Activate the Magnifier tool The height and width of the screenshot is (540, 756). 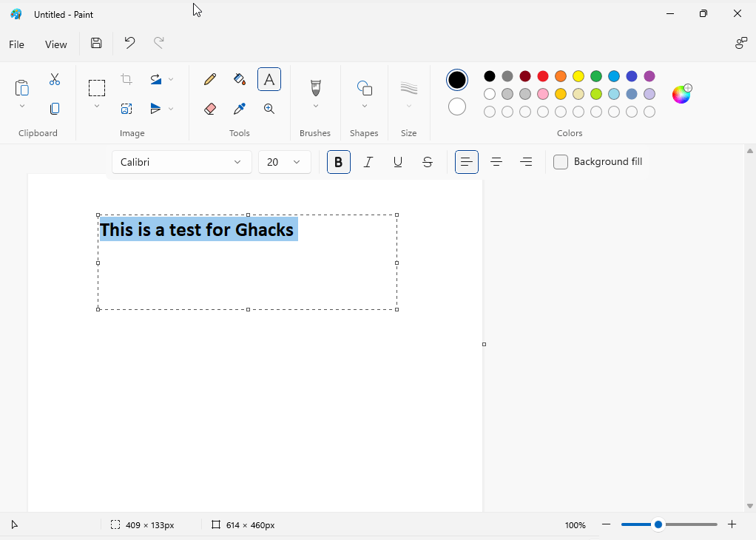tap(269, 108)
